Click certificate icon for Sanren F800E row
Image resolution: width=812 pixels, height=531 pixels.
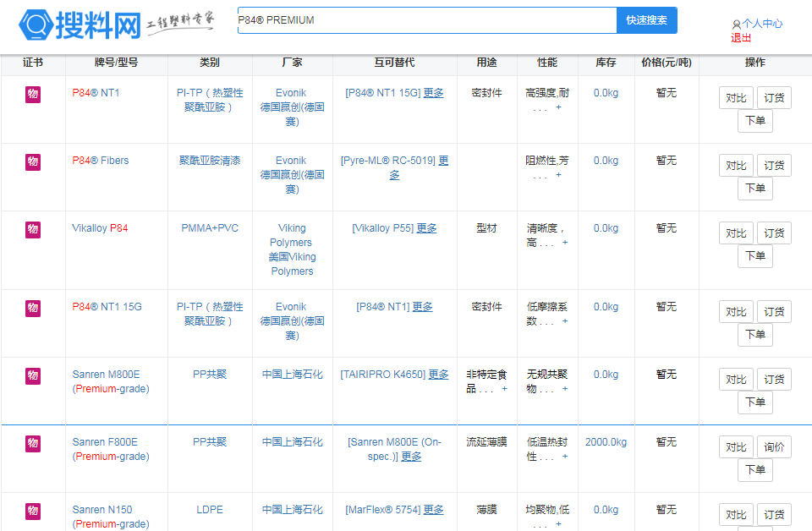(33, 443)
